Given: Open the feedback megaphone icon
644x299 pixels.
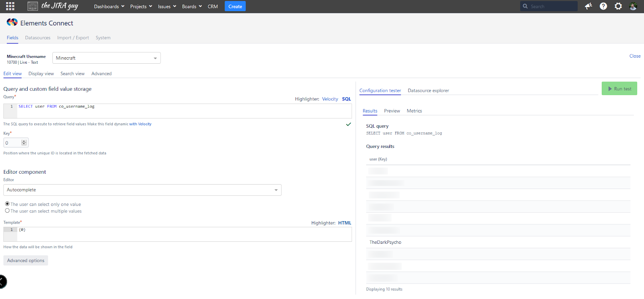Looking at the screenshot, I should click(x=588, y=6).
